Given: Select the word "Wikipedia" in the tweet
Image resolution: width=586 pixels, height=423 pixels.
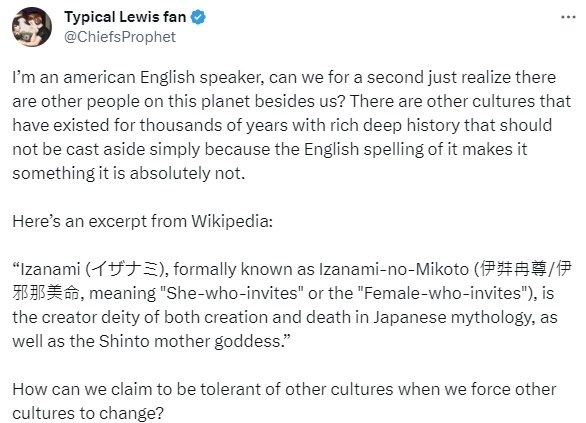Looking at the screenshot, I should [230, 221].
